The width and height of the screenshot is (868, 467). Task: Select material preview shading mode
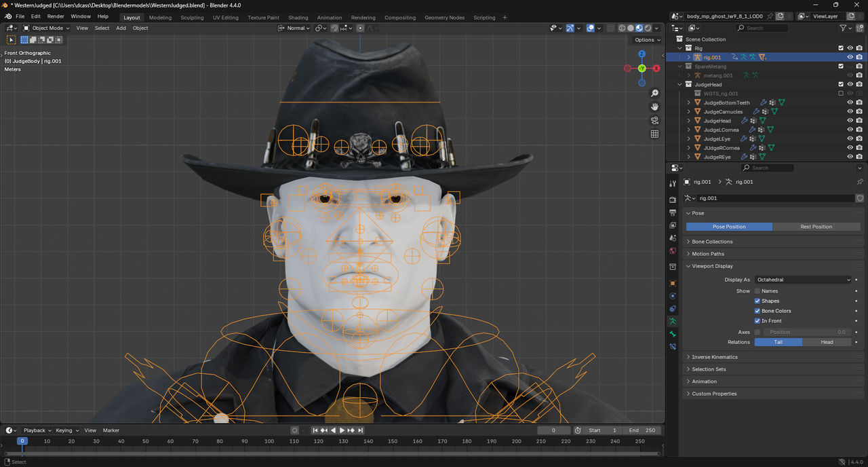[x=639, y=28]
